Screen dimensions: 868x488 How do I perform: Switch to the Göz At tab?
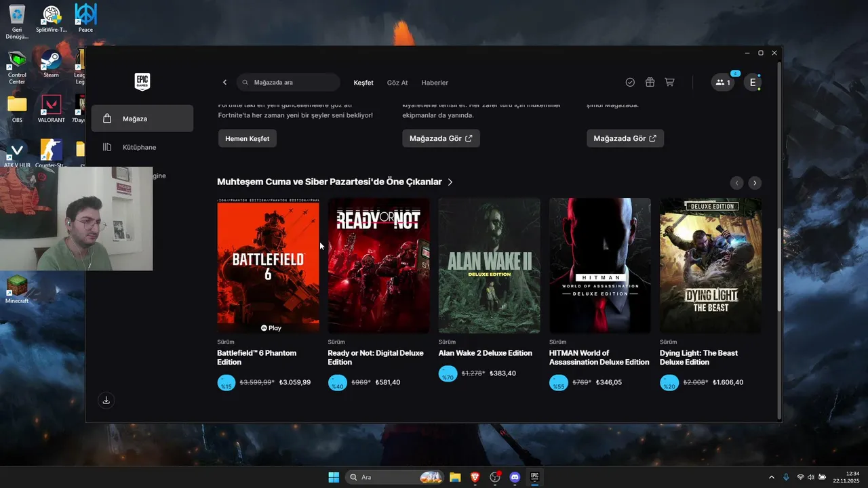pos(397,83)
